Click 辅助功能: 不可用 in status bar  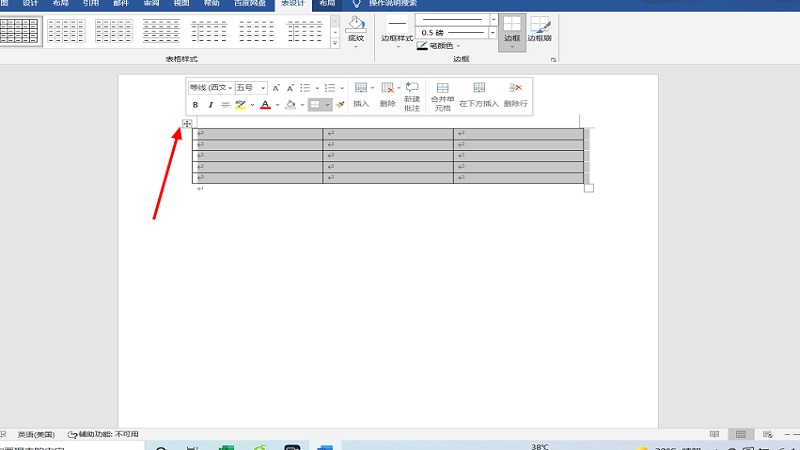[x=104, y=434]
